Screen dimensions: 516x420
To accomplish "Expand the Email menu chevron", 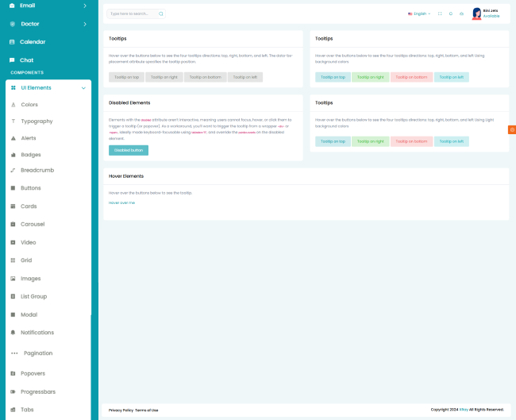I will pyautogui.click(x=85, y=5).
